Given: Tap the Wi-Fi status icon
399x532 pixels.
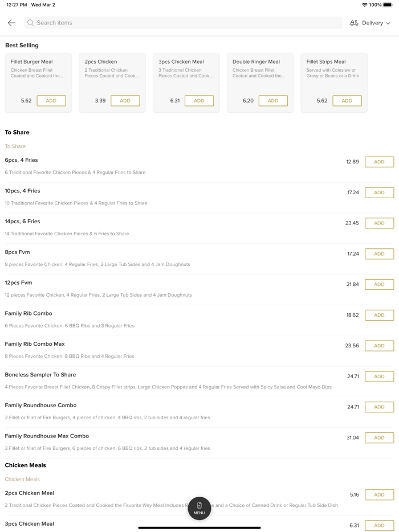Looking at the screenshot, I should click(x=364, y=5).
